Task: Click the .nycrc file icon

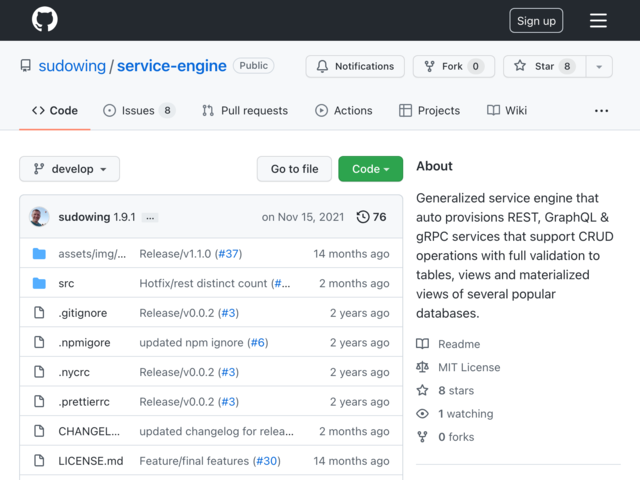Action: point(39,372)
